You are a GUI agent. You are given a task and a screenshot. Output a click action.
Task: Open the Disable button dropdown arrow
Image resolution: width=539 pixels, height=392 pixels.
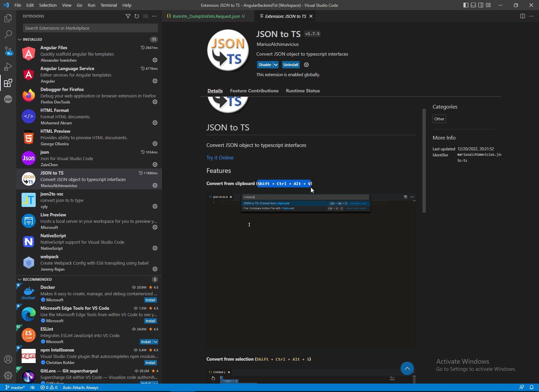point(276,65)
